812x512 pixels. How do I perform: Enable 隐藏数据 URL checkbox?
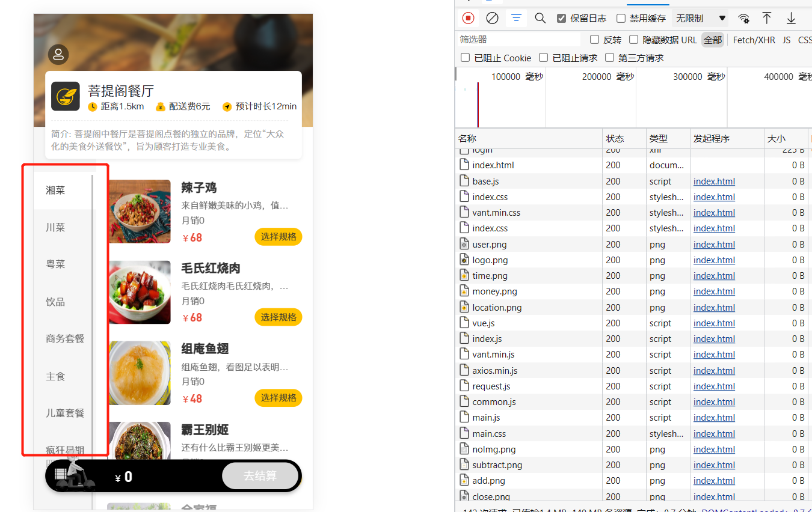coord(633,40)
